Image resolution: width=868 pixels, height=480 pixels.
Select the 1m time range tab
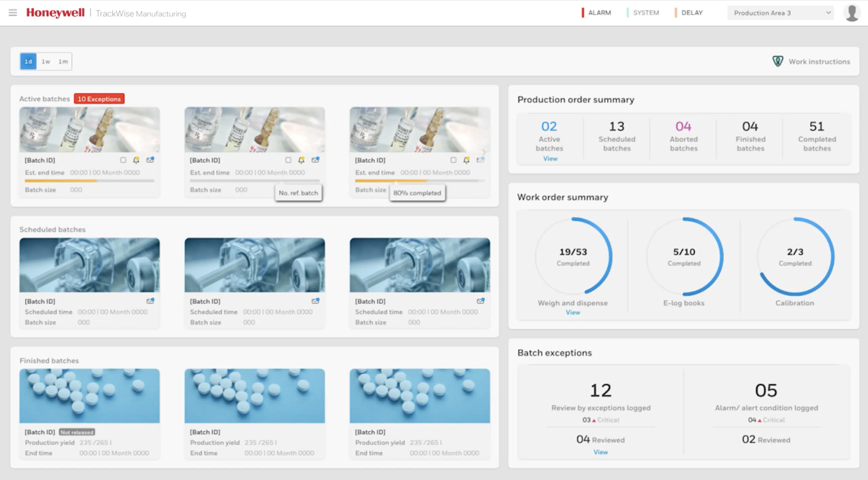coord(63,61)
